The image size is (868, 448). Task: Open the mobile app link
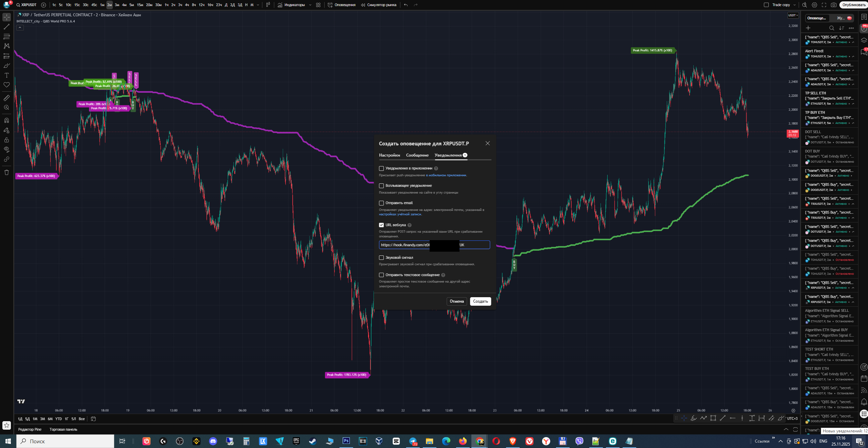pyautogui.click(x=446, y=175)
